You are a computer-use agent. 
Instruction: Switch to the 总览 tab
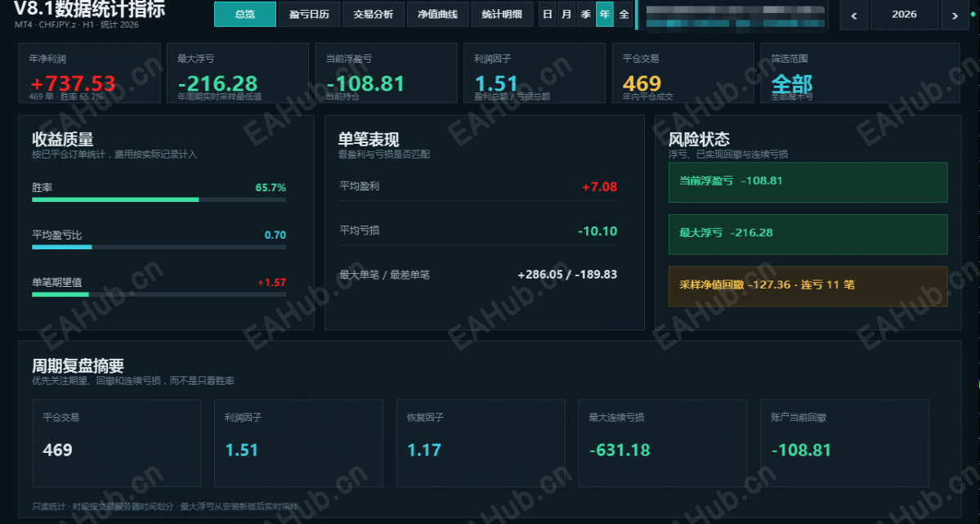(245, 15)
